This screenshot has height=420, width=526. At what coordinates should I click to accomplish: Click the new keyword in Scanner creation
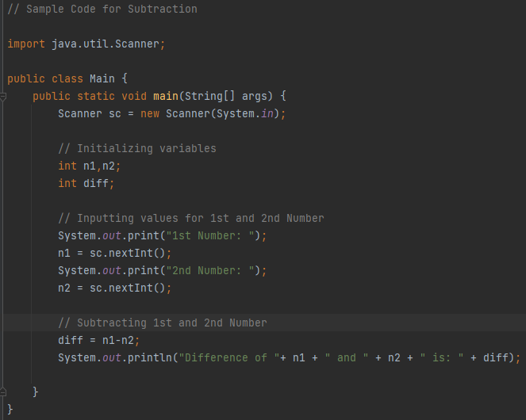pyautogui.click(x=150, y=113)
